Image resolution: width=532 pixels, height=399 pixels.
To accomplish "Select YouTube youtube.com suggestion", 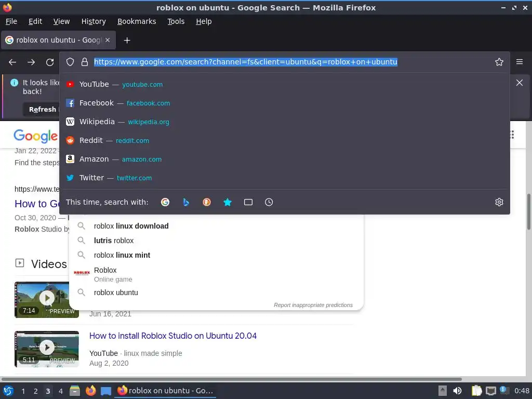I will (284, 84).
